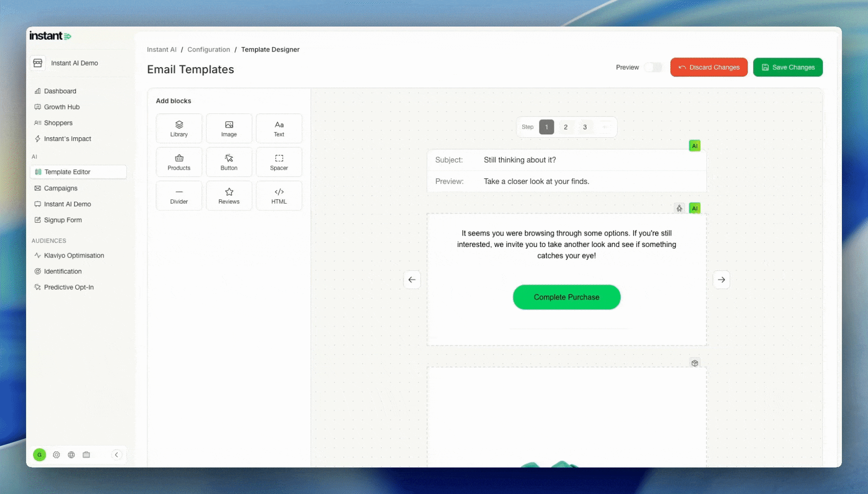Viewport: 868px width, 494px height.
Task: Add a Library block
Action: (179, 129)
